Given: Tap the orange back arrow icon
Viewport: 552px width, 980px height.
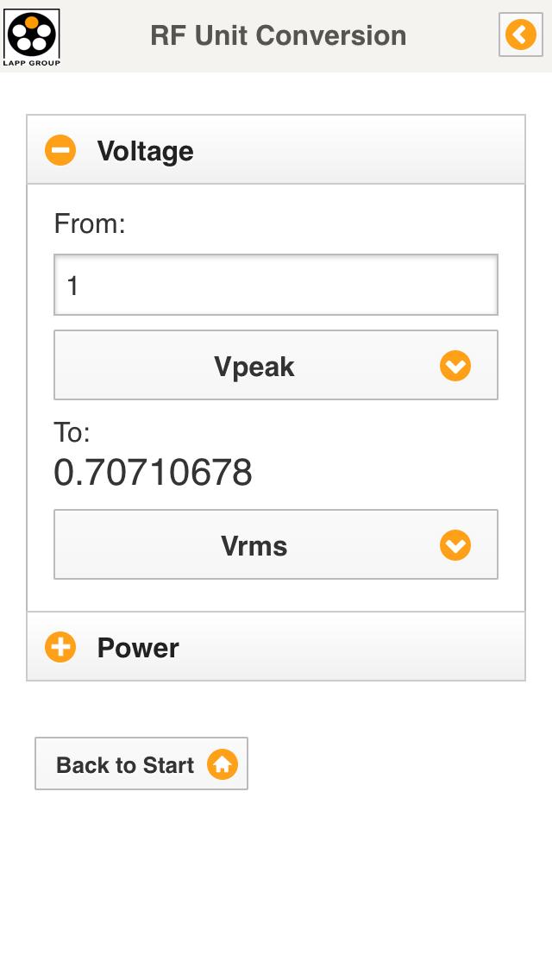Looking at the screenshot, I should click(521, 35).
